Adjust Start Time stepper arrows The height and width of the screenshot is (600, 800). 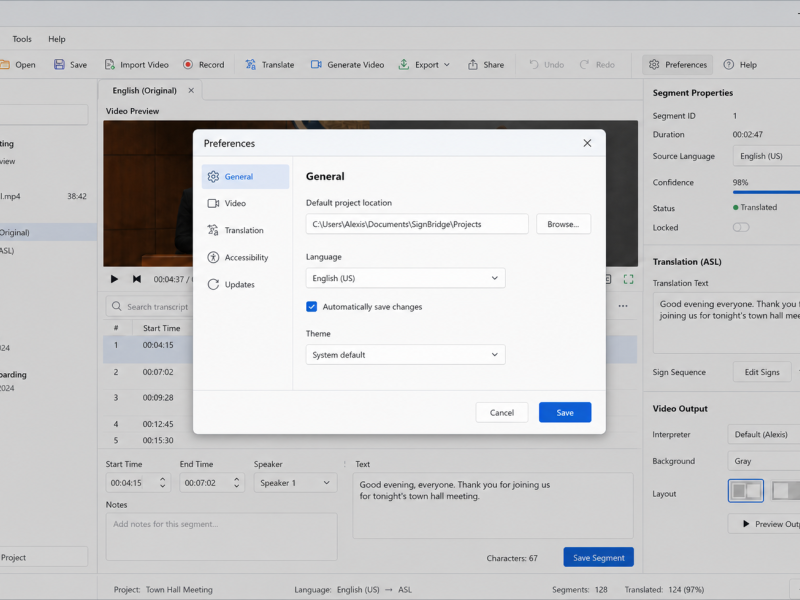pos(162,483)
